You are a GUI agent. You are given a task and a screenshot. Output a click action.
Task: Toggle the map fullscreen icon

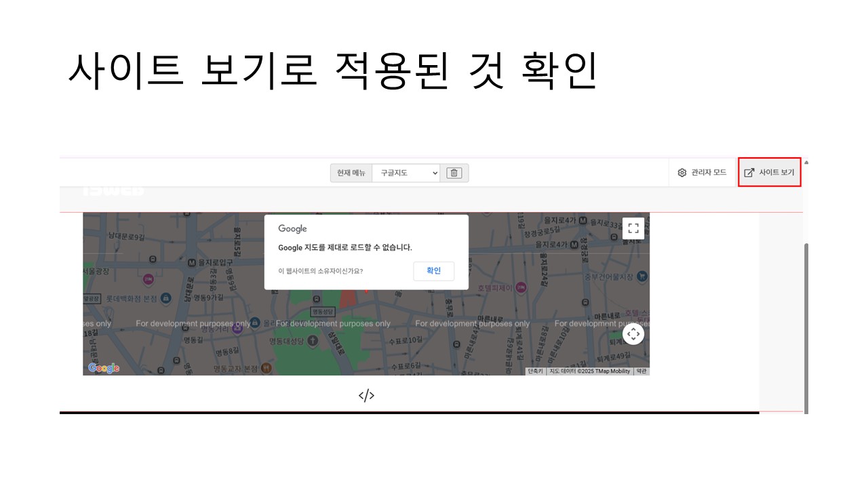(633, 228)
